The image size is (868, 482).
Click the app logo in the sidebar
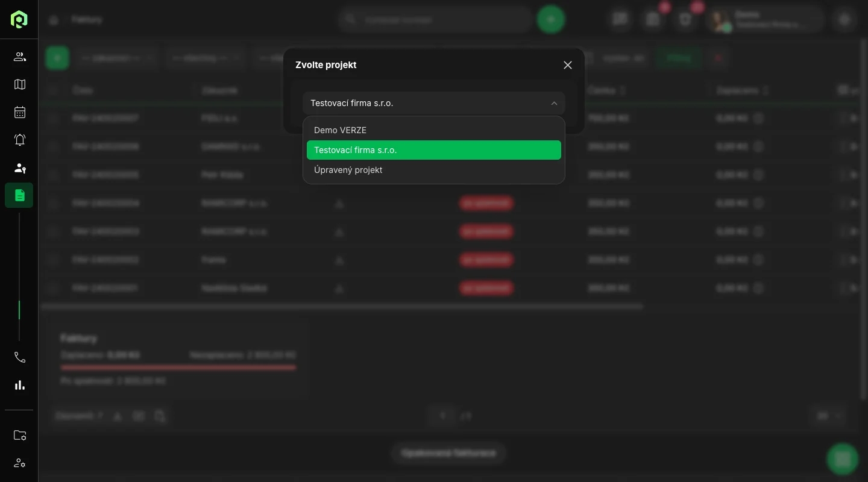pos(19,19)
